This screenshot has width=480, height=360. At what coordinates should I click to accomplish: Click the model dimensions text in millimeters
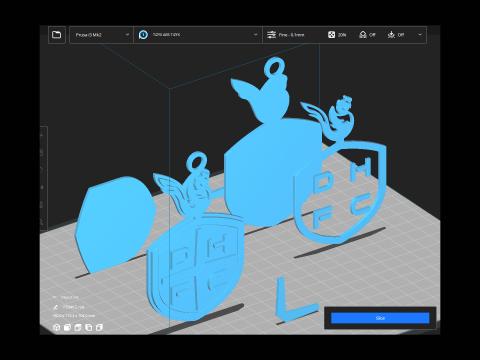coord(74,315)
